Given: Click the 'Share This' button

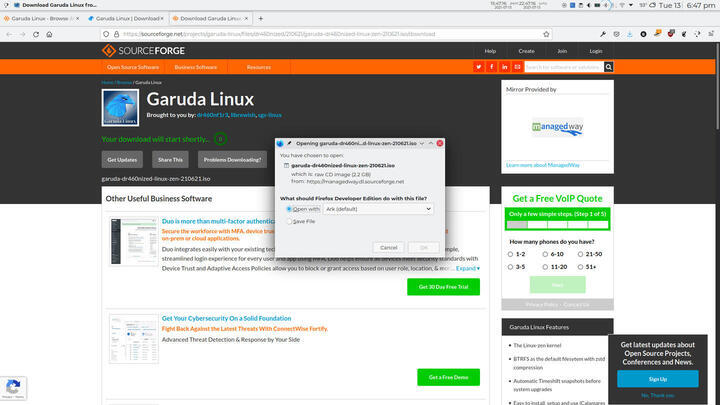Looking at the screenshot, I should (x=170, y=160).
